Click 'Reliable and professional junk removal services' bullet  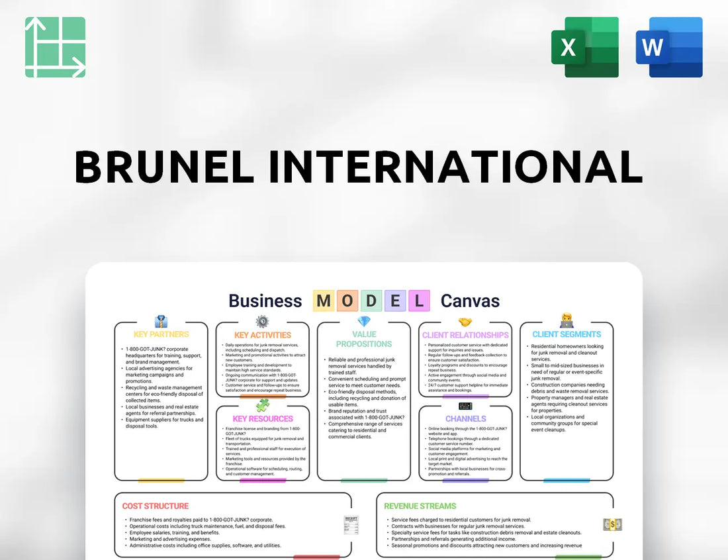(x=361, y=366)
